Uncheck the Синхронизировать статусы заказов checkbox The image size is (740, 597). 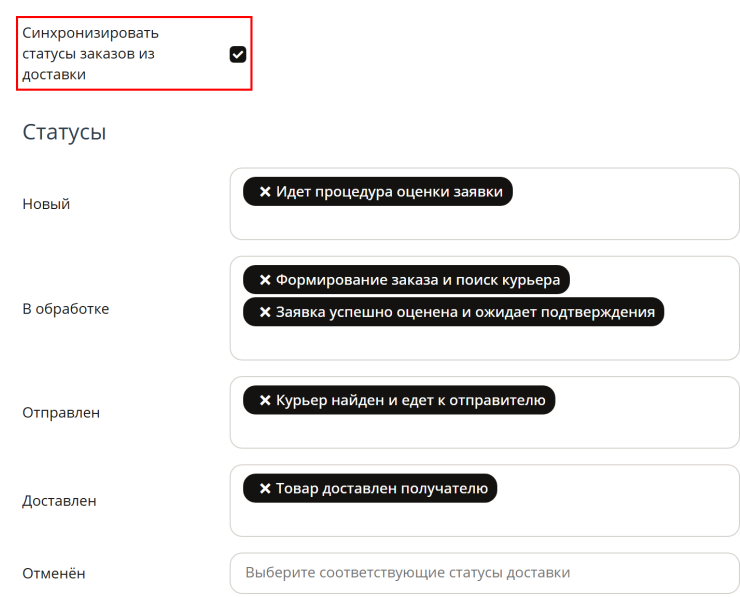pyautogui.click(x=238, y=54)
